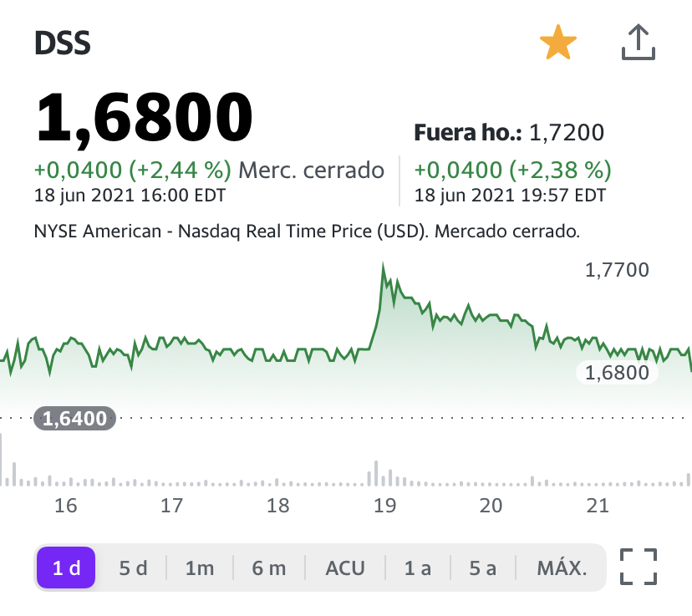This screenshot has width=692, height=616.
Task: Show year-to-date ACU range
Action: 345,568
